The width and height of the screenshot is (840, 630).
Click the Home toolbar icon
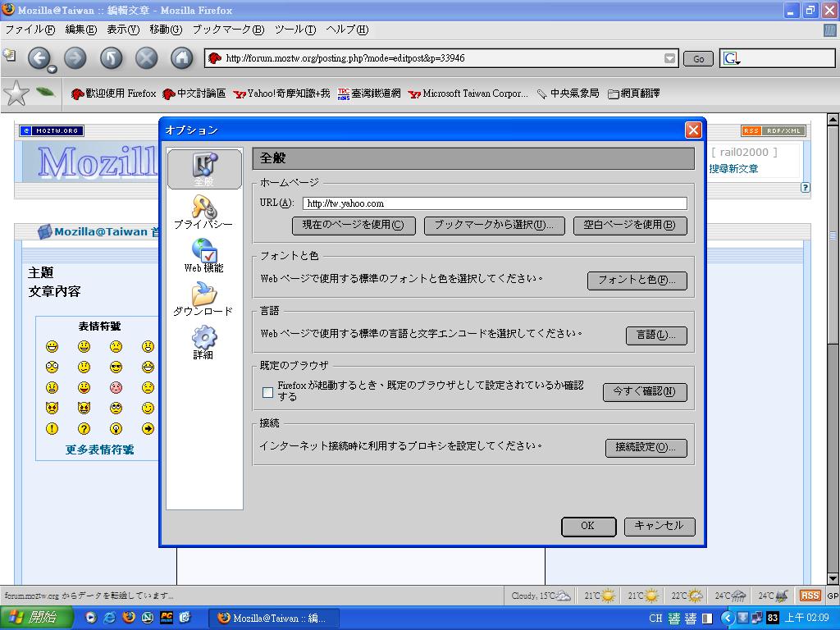181,58
